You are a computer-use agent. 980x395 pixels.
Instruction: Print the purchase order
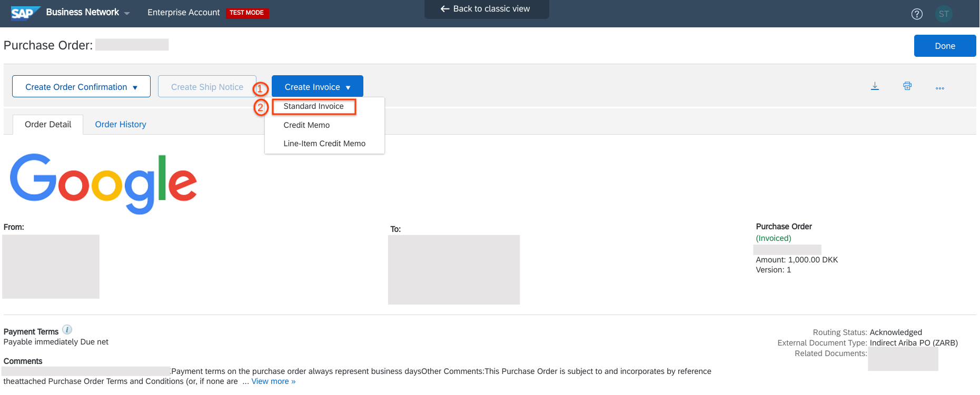907,86
